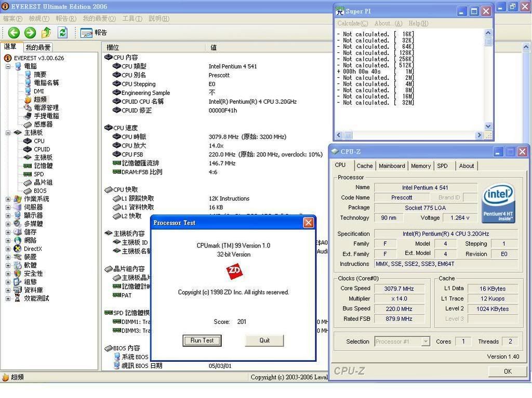
Task: Click the Name field in CPU-Z
Action: [x=425, y=187]
